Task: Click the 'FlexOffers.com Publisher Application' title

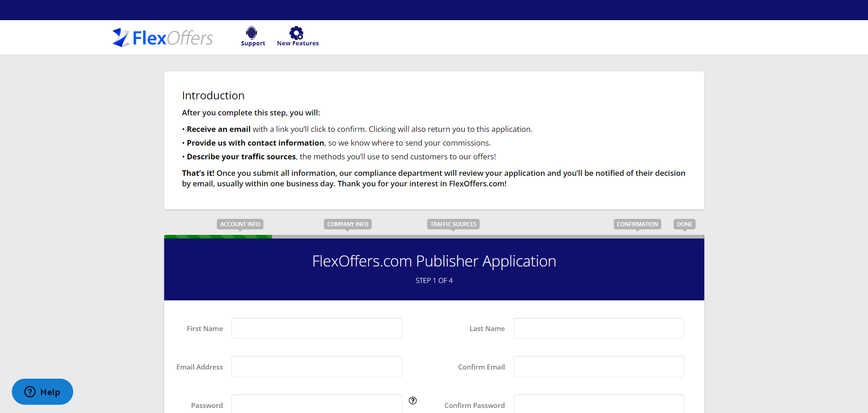Action: [x=434, y=261]
